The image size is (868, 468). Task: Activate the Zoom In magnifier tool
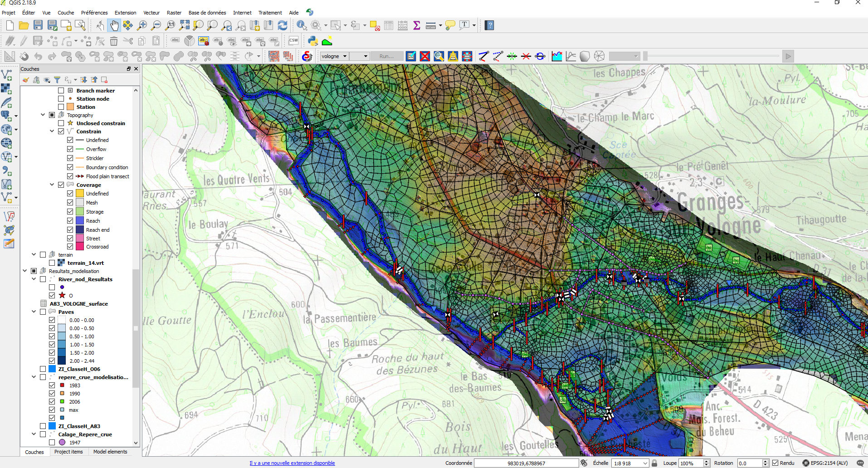(x=142, y=25)
